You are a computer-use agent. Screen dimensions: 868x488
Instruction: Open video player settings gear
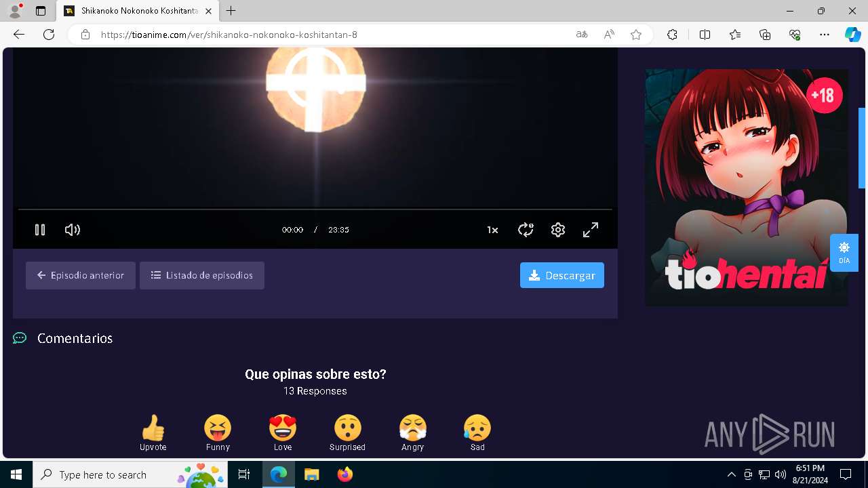coord(558,230)
